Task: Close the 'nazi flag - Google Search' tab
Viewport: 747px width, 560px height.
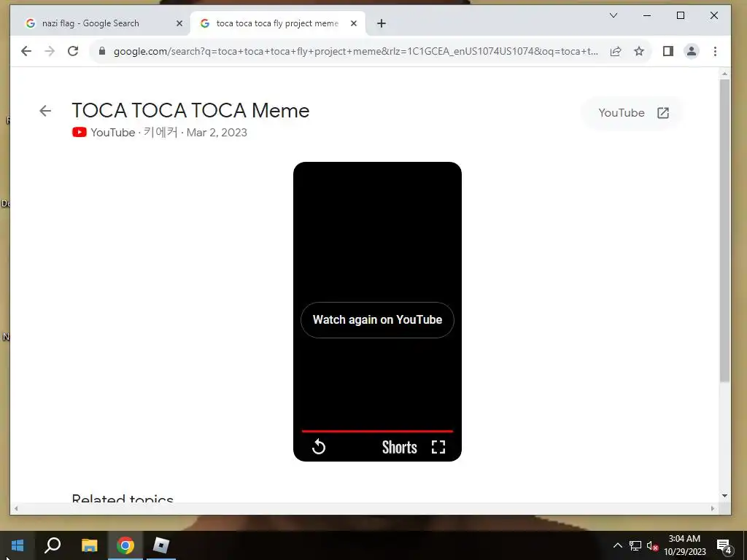Action: click(179, 23)
